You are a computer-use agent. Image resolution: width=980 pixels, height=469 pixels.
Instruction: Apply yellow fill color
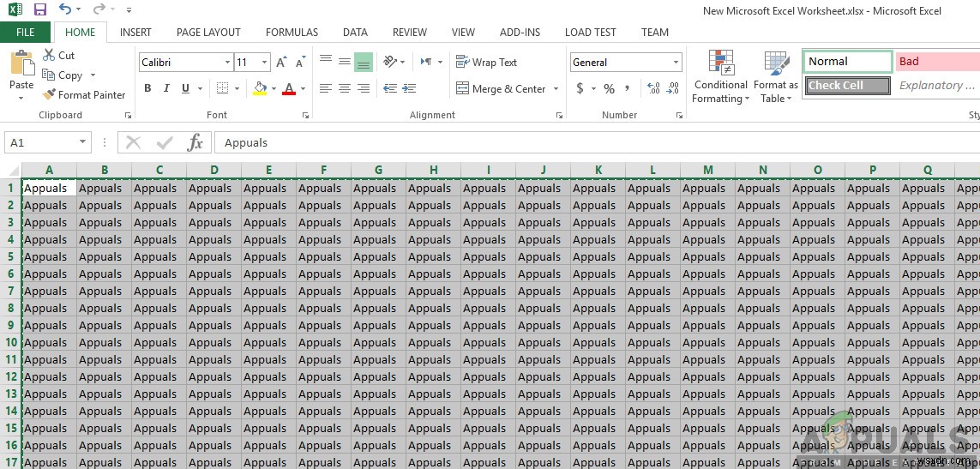[261, 89]
